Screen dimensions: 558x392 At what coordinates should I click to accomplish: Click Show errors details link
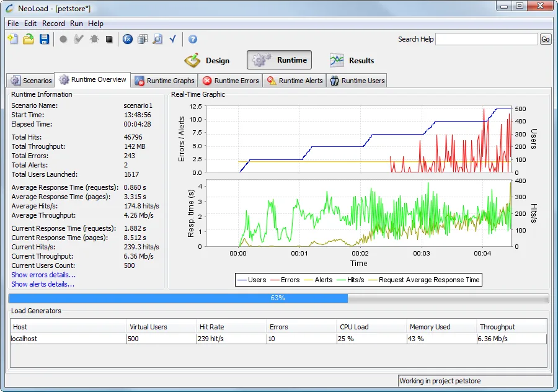click(x=43, y=275)
